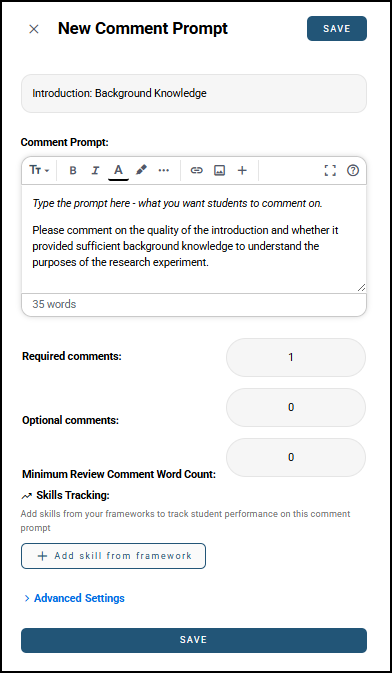
Task: Open more formatting options ellipsis
Action: tap(164, 170)
